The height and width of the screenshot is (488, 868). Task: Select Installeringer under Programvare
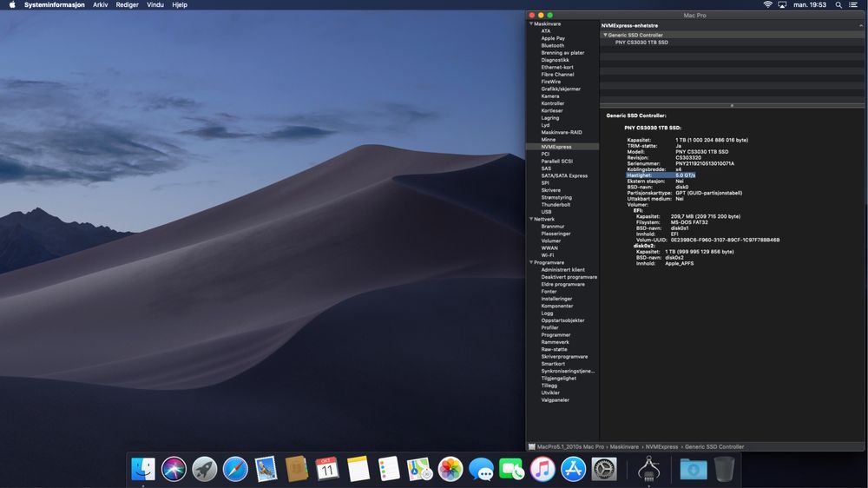pos(556,299)
